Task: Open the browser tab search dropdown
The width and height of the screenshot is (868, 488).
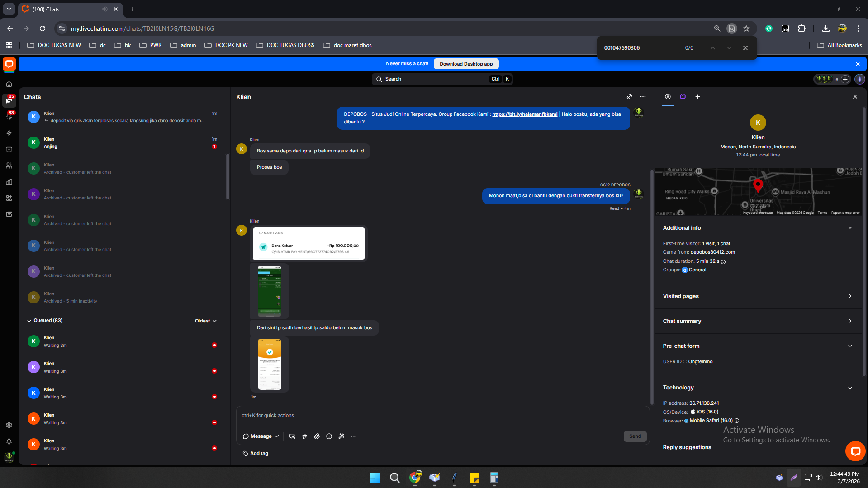Action: (x=9, y=9)
